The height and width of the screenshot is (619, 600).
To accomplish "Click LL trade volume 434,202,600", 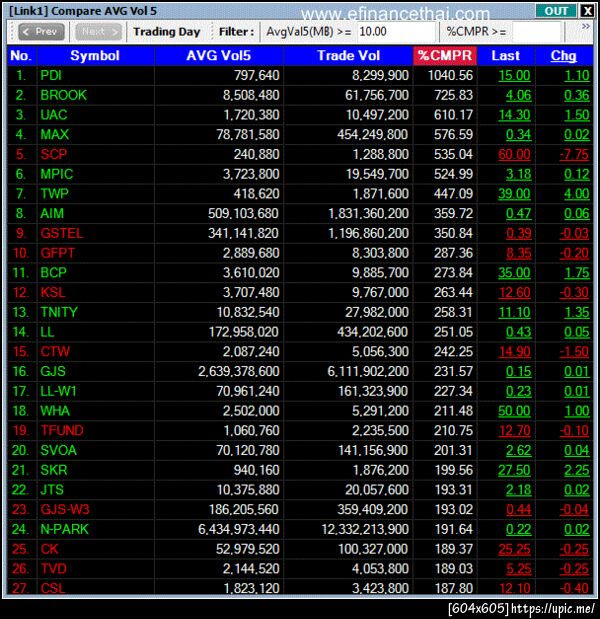I will 373,332.
